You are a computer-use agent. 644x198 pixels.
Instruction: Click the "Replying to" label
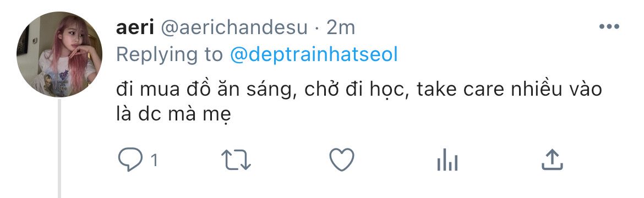point(169,54)
